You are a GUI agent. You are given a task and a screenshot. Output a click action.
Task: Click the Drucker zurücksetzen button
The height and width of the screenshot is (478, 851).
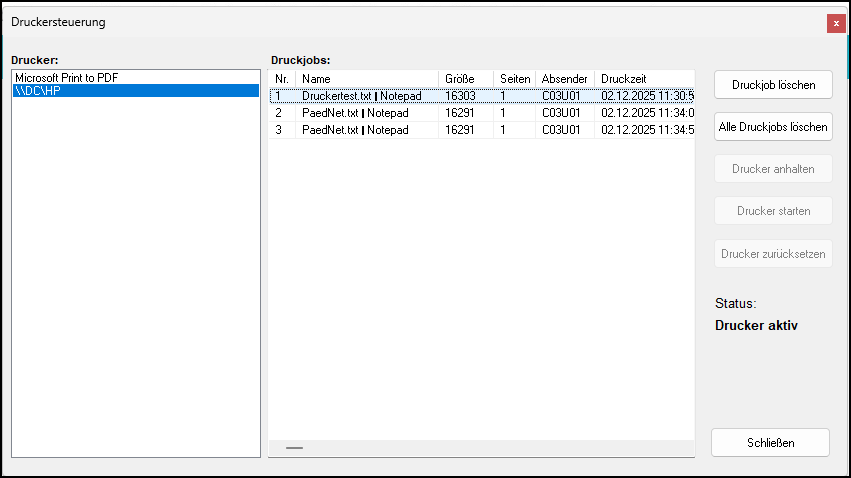[x=773, y=254]
